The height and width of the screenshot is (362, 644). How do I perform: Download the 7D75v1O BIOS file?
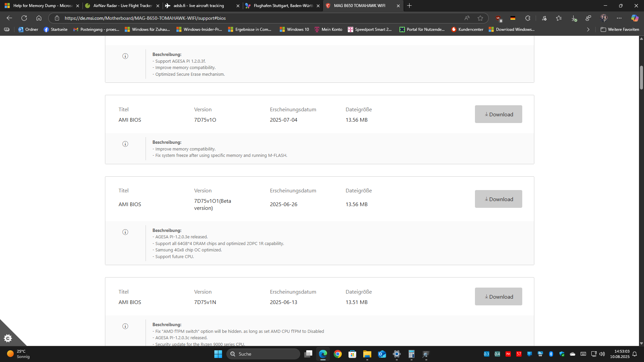click(498, 114)
